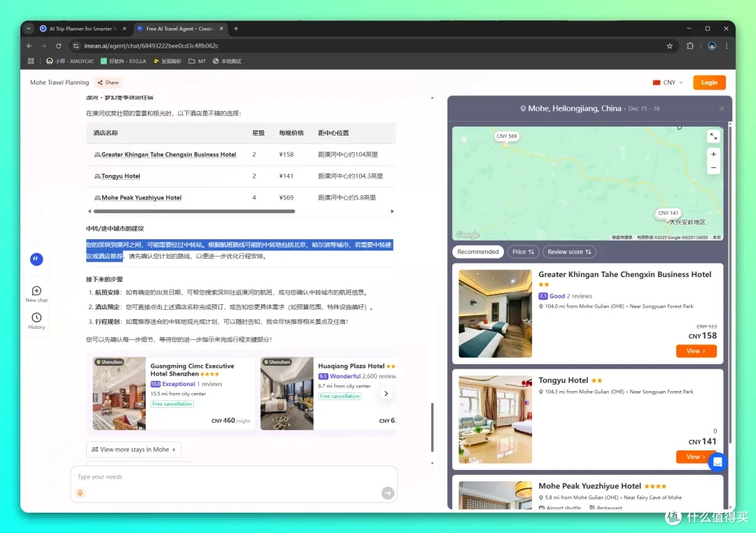Open blue chat support bubble icon
Screen dimensions: 756x533
[x=717, y=462]
